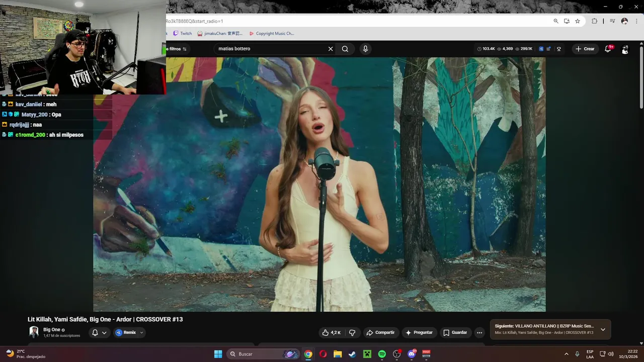Open Chrome media controls icon
The image size is (644, 362).
[x=612, y=21]
